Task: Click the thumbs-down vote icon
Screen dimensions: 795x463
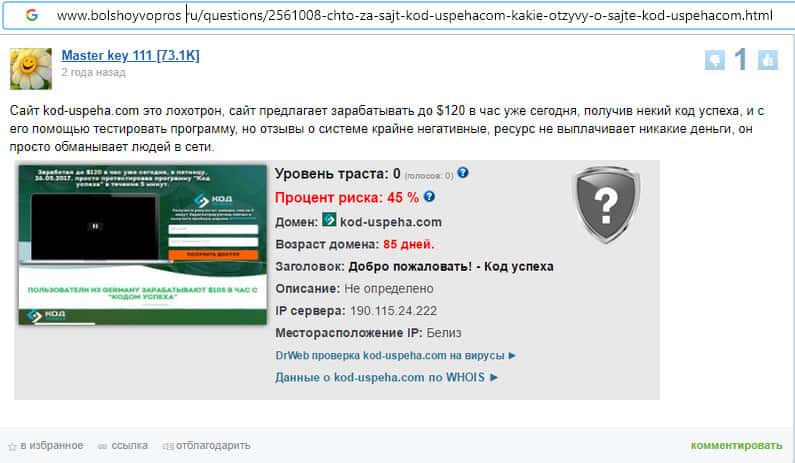Action: click(x=715, y=60)
